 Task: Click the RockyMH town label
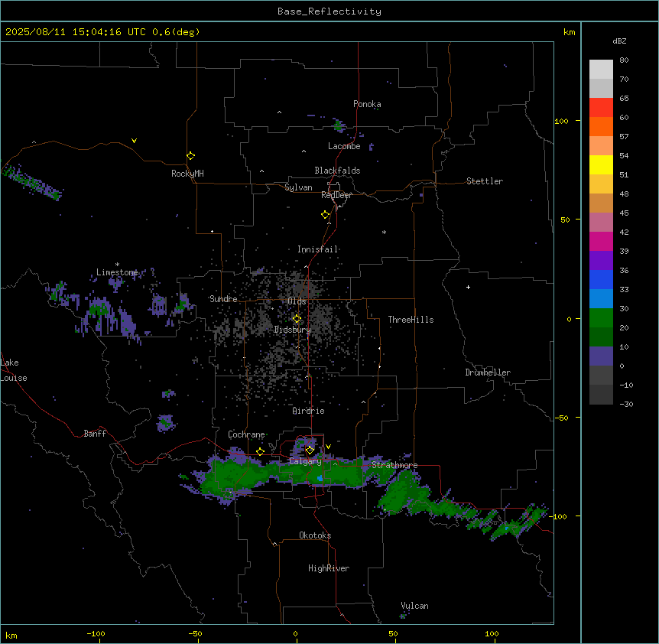click(187, 174)
